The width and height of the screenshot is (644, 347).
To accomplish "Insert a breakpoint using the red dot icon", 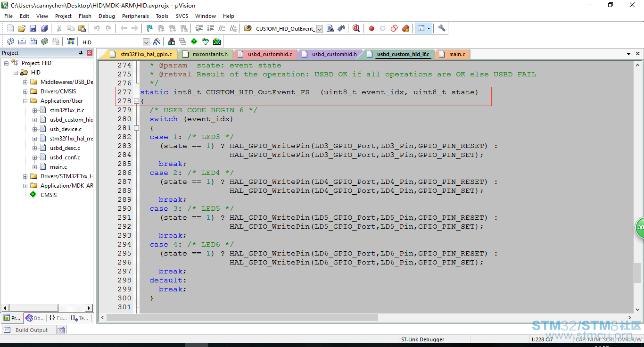I will 372,28.
